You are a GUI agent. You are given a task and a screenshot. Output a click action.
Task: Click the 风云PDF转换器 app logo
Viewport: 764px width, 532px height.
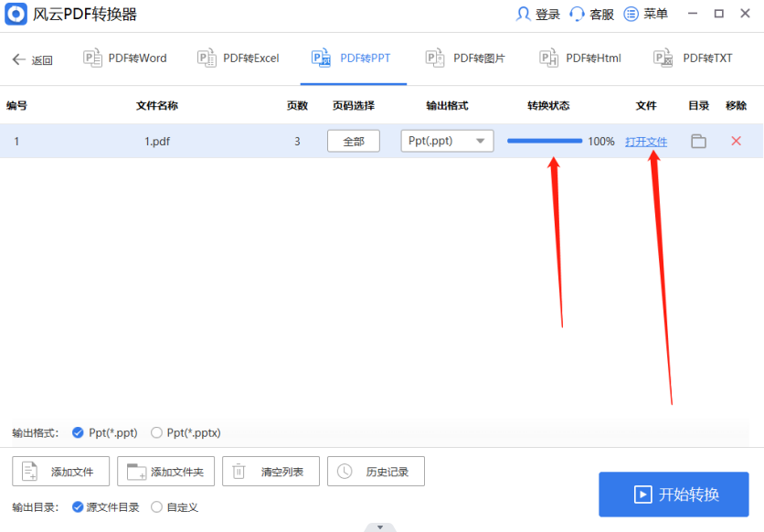pos(16,14)
